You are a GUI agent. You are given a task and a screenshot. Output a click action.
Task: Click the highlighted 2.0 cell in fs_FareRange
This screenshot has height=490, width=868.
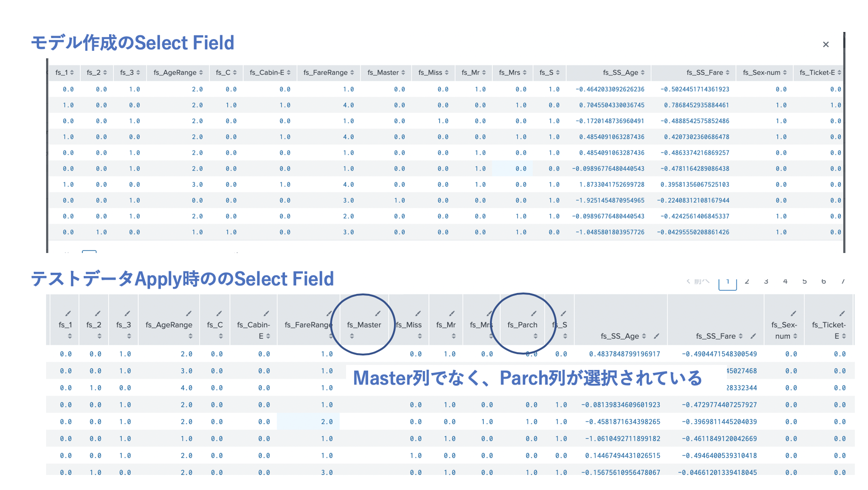[x=308, y=422]
